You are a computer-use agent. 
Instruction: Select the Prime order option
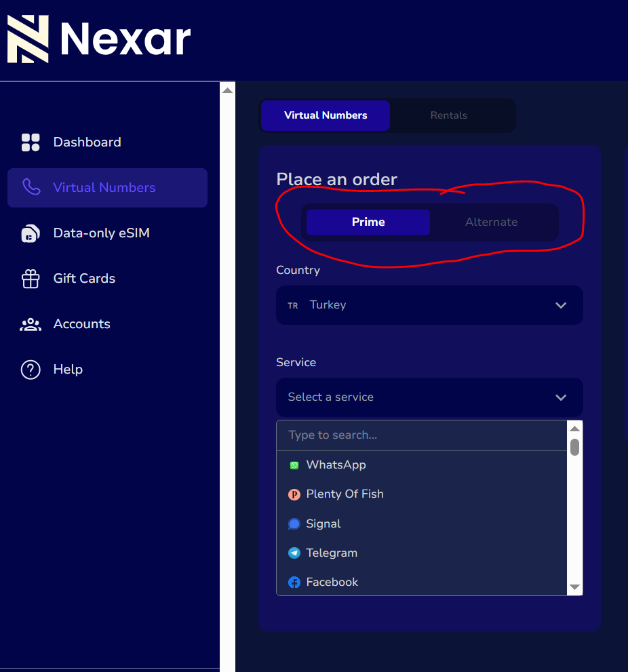(368, 222)
